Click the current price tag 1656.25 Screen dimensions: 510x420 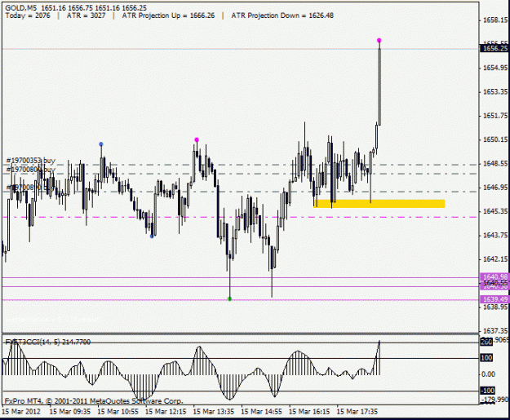494,48
